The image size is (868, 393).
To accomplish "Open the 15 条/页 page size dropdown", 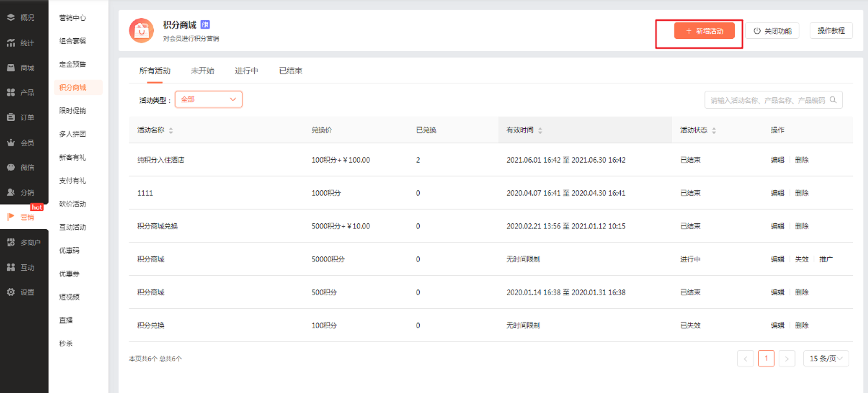I will [x=826, y=359].
